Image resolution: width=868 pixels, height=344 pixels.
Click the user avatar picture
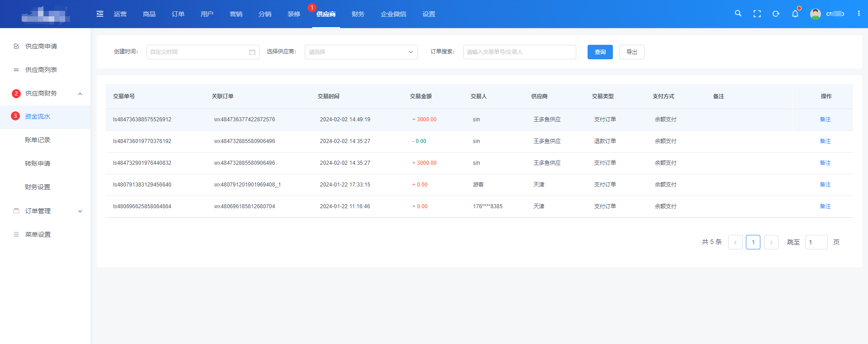point(815,14)
